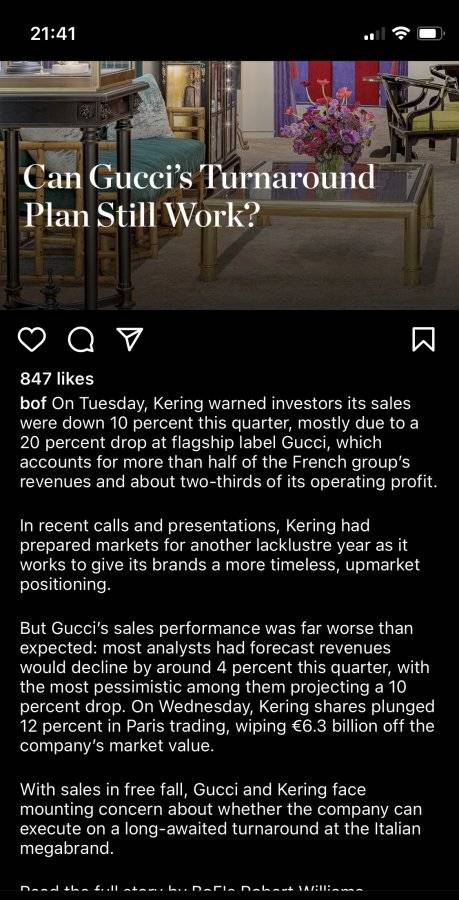Tap the cellular signal bars icon
459x900 pixels.
click(x=375, y=35)
